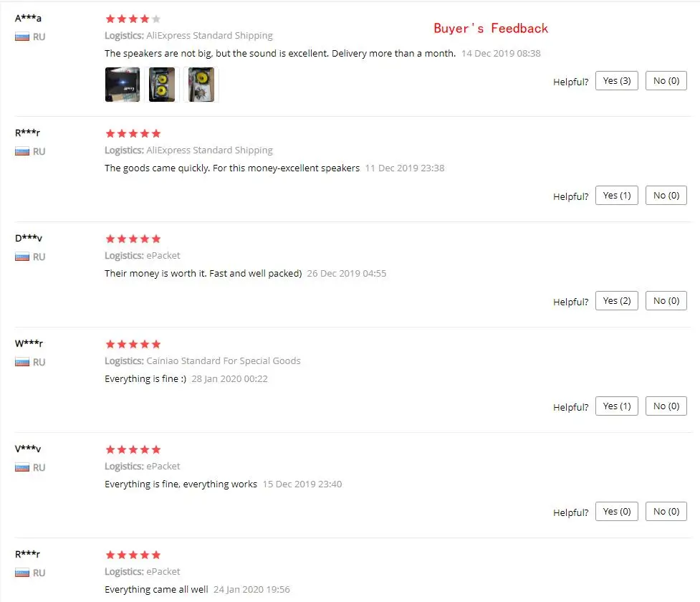
Task: Click No (0) on D***v's review
Action: 666,301
